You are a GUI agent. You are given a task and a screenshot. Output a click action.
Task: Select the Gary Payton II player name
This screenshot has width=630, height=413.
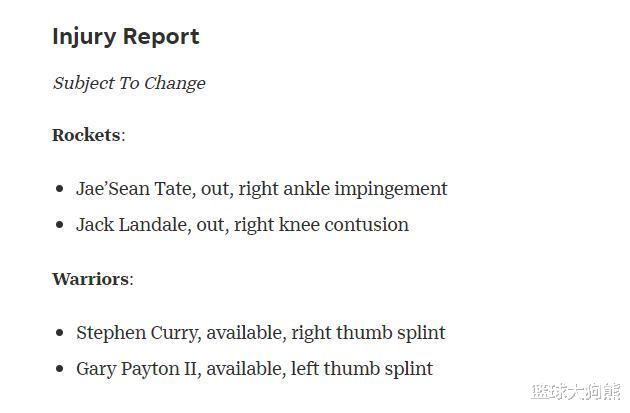click(x=137, y=369)
